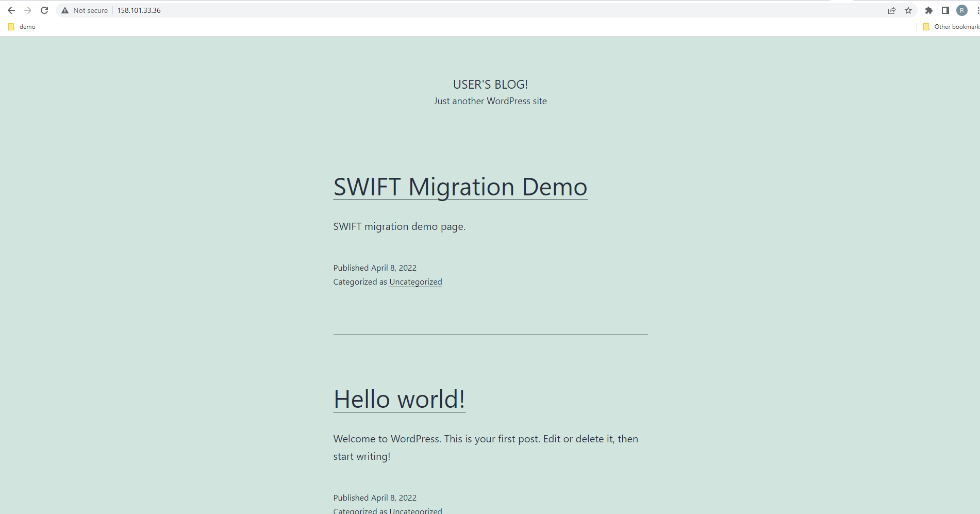980x514 pixels.
Task: Open the Hello world! post
Action: (x=400, y=399)
